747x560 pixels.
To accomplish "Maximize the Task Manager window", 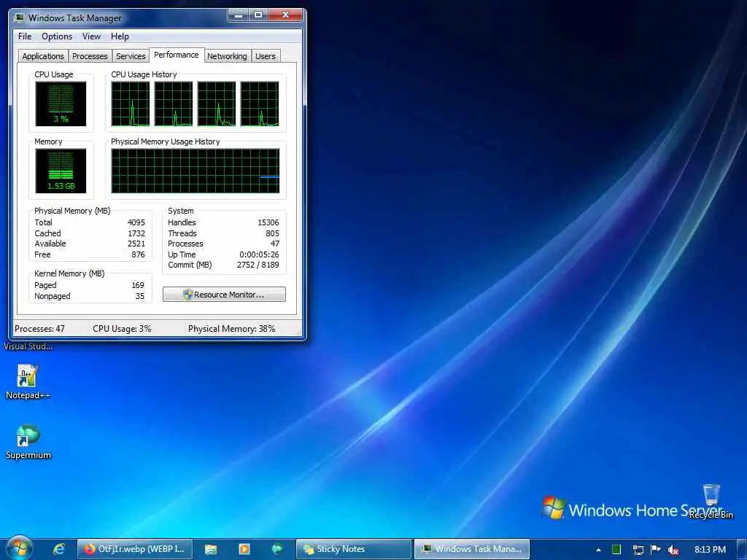I will coord(258,15).
